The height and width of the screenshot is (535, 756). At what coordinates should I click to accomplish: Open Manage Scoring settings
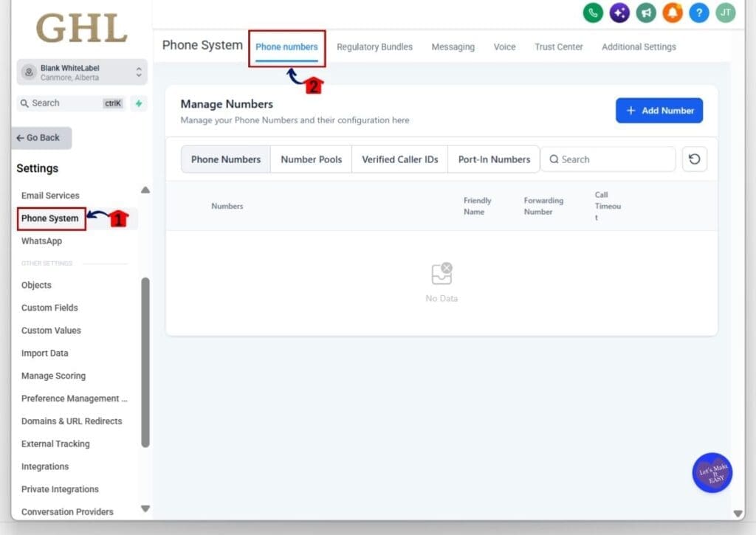[53, 376]
